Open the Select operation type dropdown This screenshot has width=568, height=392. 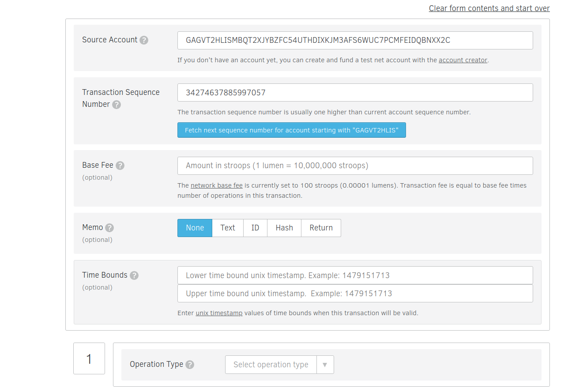(271, 365)
